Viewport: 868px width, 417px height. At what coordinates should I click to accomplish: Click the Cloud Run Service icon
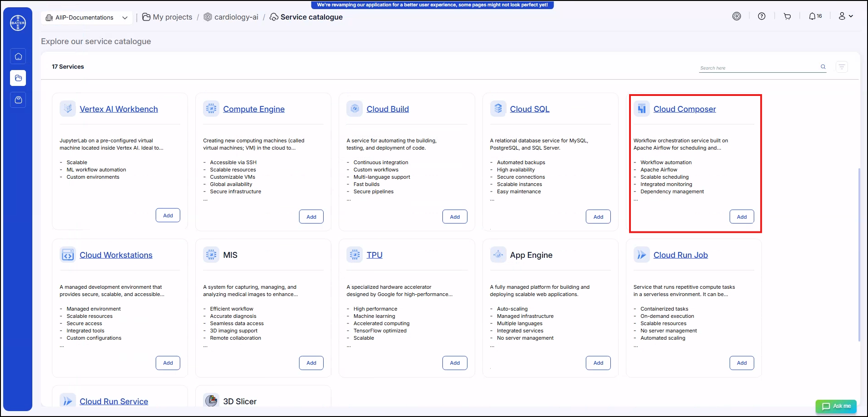point(68,400)
